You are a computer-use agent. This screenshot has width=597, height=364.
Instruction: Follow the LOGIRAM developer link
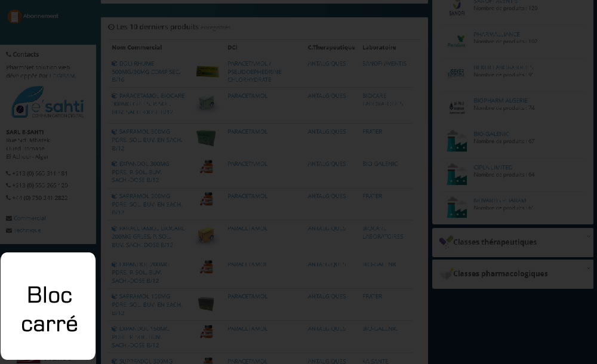pyautogui.click(x=63, y=76)
